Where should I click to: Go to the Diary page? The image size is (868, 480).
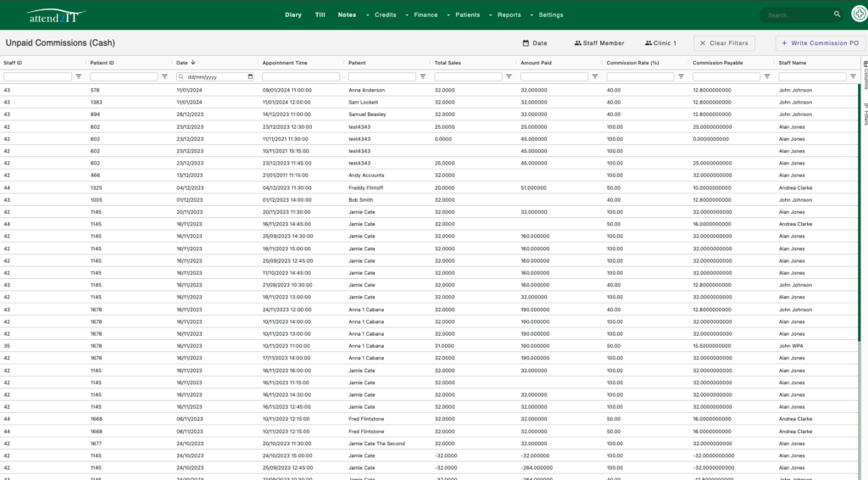293,15
